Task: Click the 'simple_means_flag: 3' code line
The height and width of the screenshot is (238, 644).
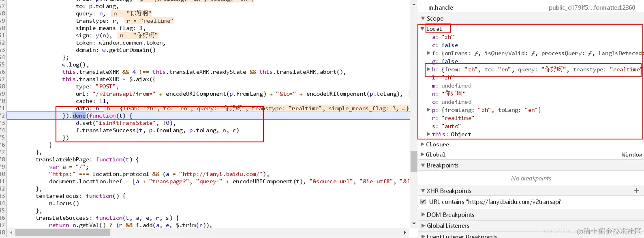Action: pos(110,28)
